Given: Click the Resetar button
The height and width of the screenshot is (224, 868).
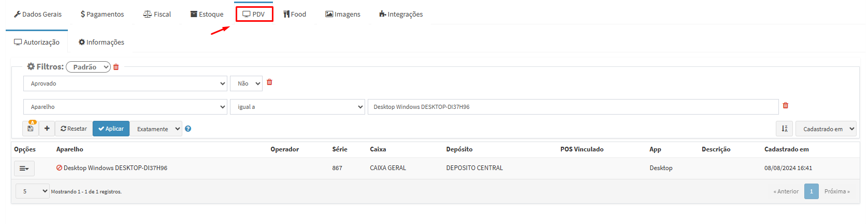Looking at the screenshot, I should pos(74,129).
